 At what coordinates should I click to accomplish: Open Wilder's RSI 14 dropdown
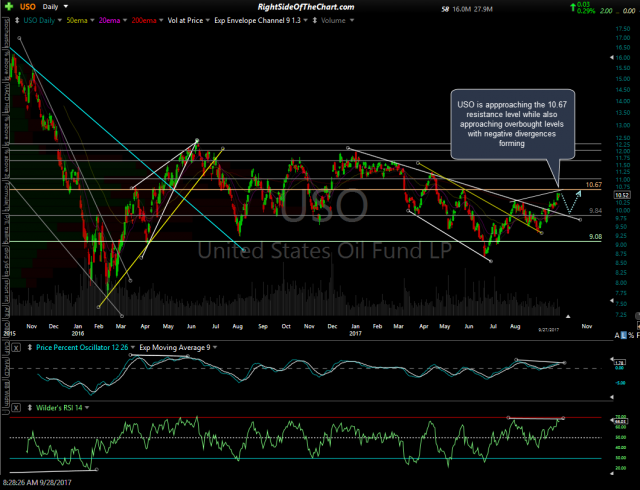(x=87, y=408)
